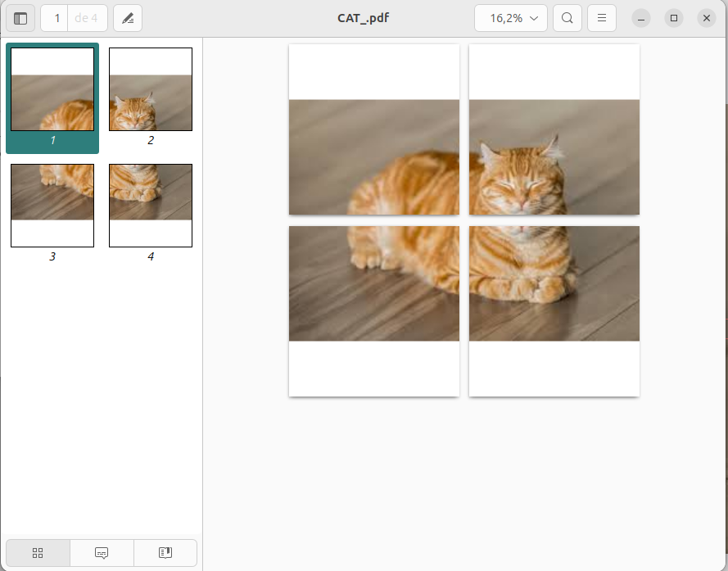The width and height of the screenshot is (728, 571).
Task: Open the 16,2% zoom dropdown
Action: pyautogui.click(x=511, y=18)
